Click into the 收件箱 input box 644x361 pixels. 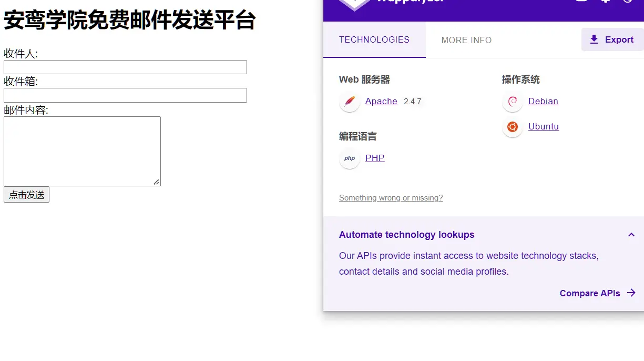tap(125, 95)
